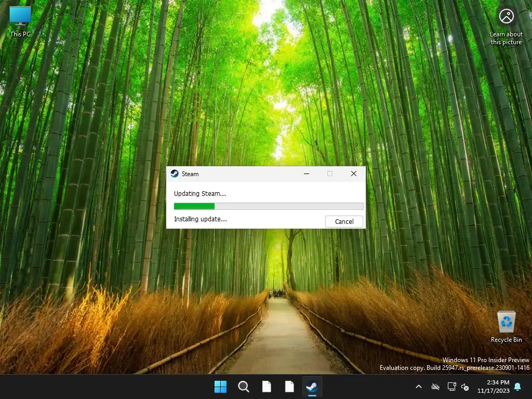The height and width of the screenshot is (399, 532).
Task: Close the Steam updater window
Action: click(x=353, y=174)
